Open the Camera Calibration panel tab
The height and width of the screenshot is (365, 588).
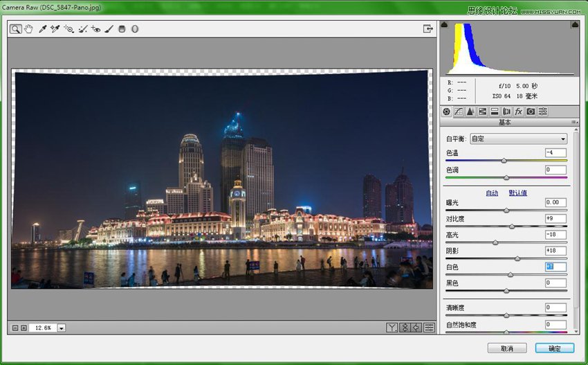click(531, 112)
